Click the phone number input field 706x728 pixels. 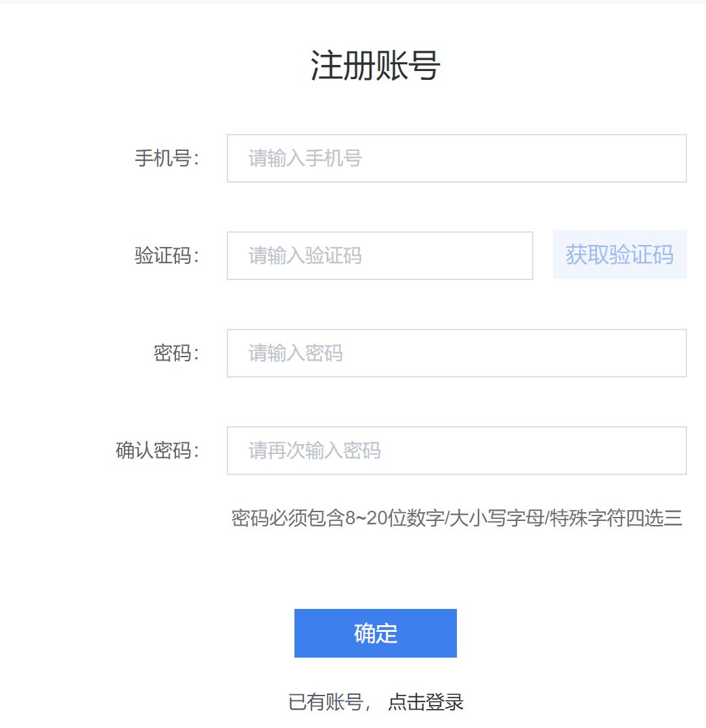coord(456,158)
